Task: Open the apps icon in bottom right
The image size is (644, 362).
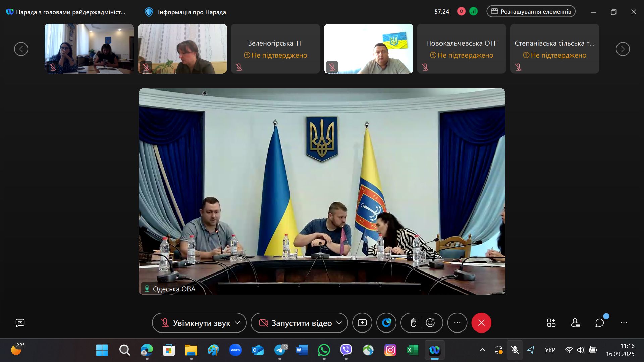Action: click(551, 323)
